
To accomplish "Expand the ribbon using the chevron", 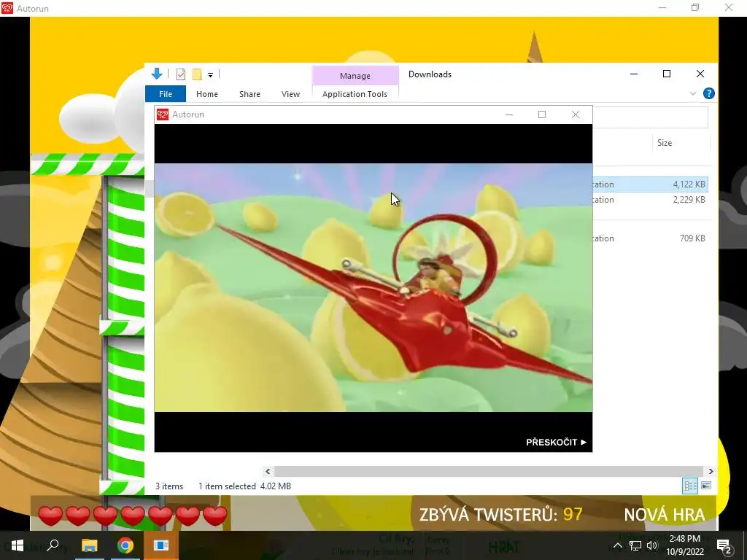I will coord(693,94).
